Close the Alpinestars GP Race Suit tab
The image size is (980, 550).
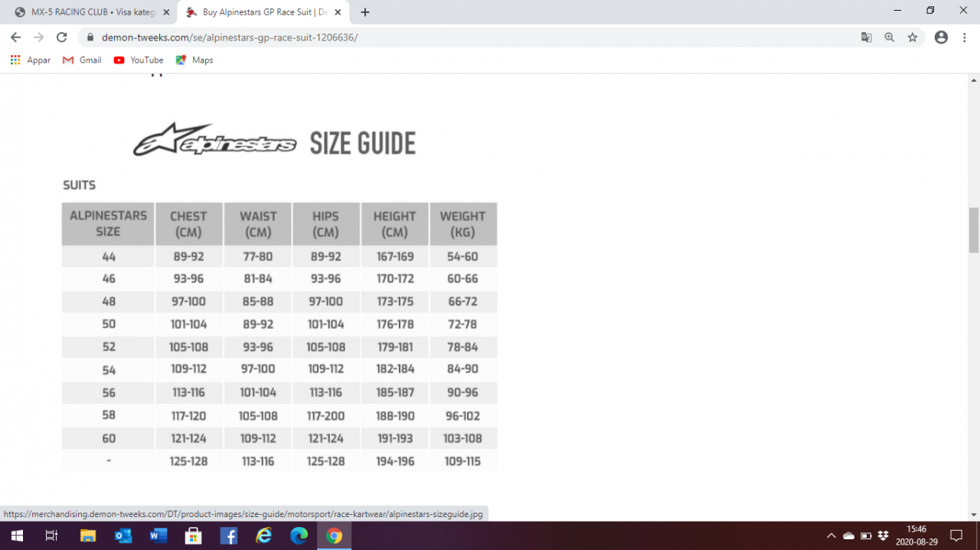click(x=339, y=12)
